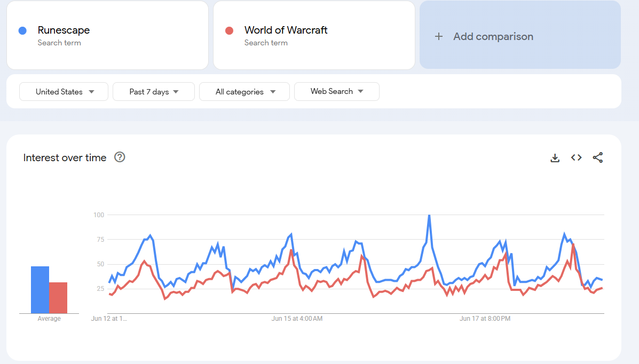Click Search term text under Runescape
639x364 pixels.
pos(59,43)
